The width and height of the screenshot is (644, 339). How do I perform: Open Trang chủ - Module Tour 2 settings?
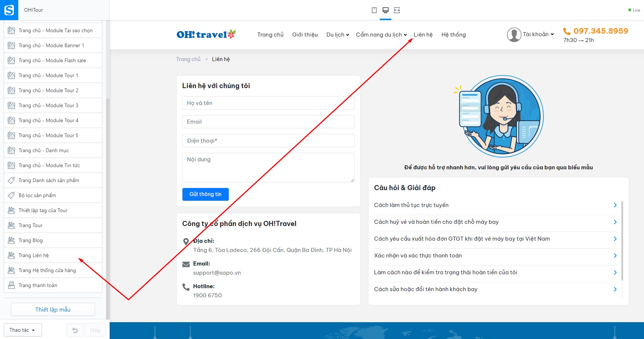pos(53,90)
